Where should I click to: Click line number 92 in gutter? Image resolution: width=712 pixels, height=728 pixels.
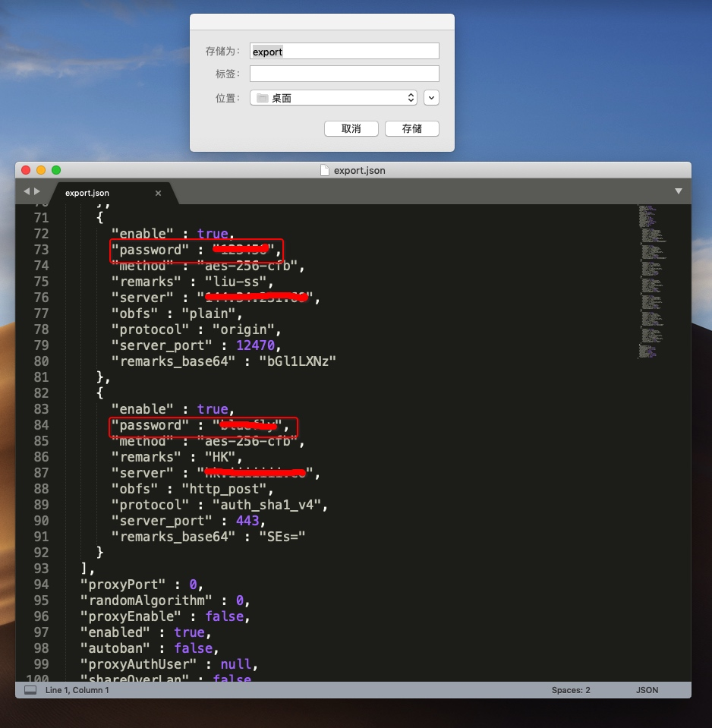pos(41,553)
